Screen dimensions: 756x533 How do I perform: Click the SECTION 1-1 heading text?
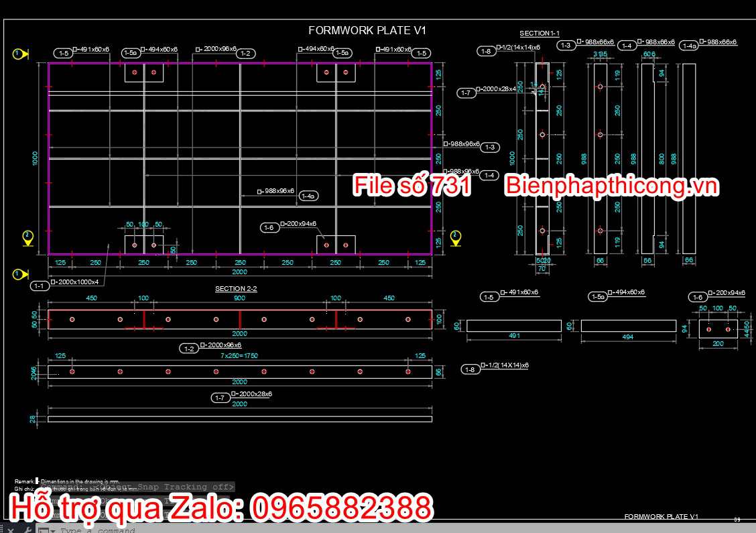[539, 32]
